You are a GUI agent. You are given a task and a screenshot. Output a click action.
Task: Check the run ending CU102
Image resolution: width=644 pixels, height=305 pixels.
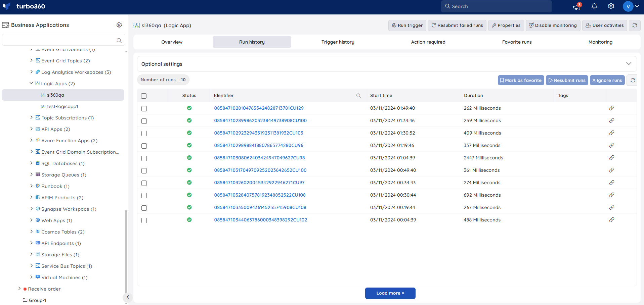(x=144, y=220)
